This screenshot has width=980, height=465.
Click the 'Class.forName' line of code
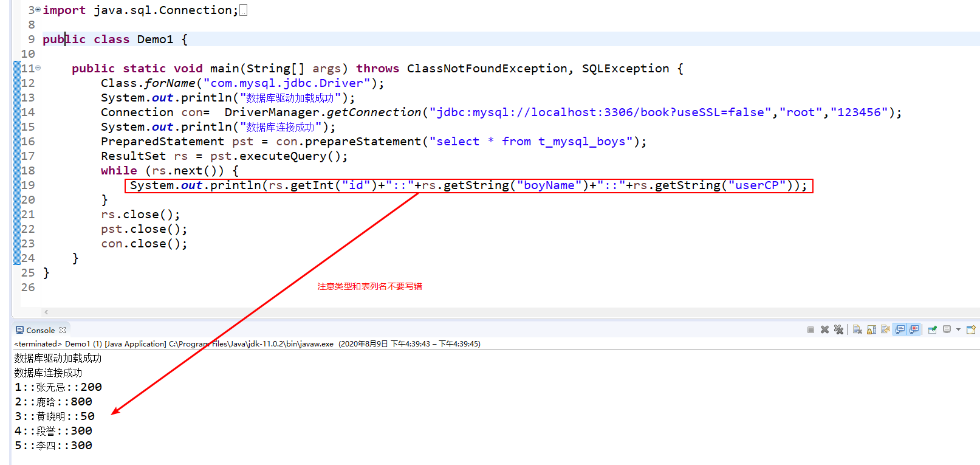[x=242, y=83]
